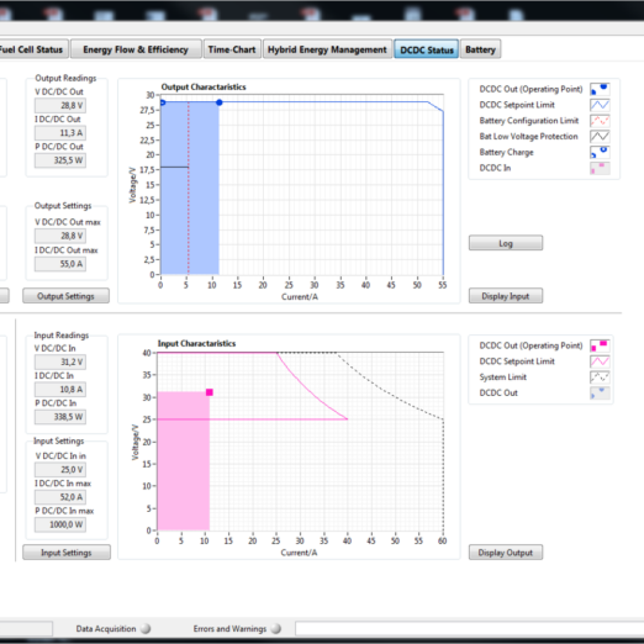Click the operating point marker on the output chart
The image size is (644, 644).
(219, 102)
